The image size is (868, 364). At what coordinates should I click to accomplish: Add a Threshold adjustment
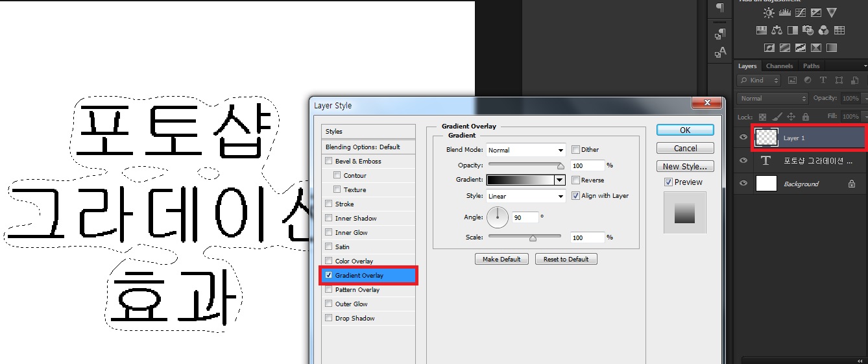tap(801, 47)
